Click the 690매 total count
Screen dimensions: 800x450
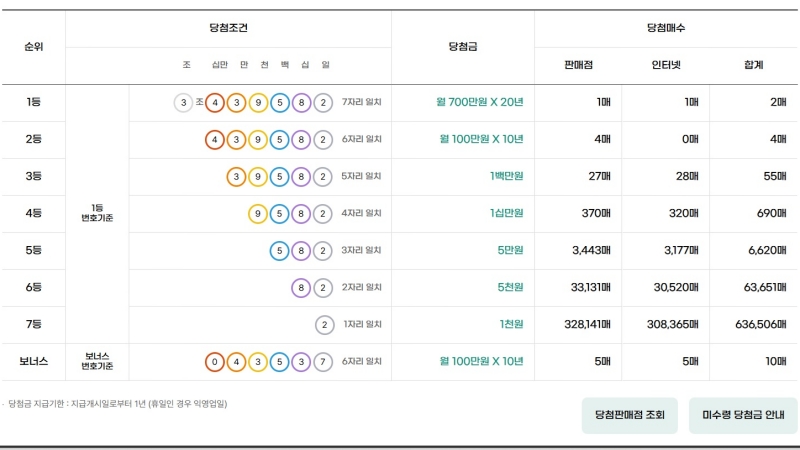pos(771,213)
